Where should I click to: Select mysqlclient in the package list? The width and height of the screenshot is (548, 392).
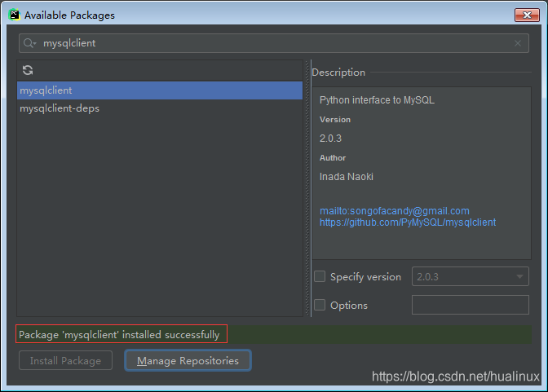[x=160, y=90]
